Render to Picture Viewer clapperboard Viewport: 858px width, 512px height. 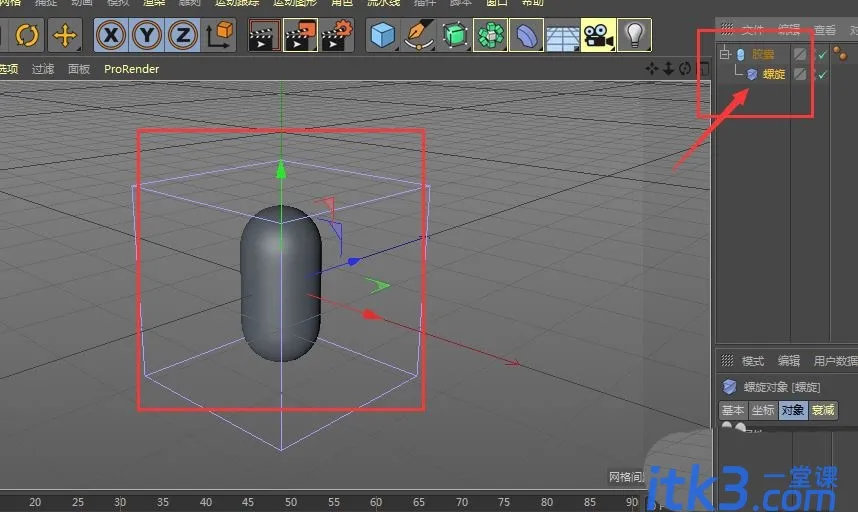(300, 36)
